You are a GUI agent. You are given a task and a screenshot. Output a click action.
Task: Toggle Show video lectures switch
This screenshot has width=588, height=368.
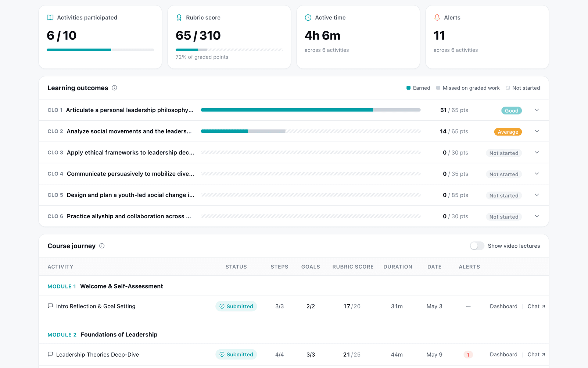[477, 246]
